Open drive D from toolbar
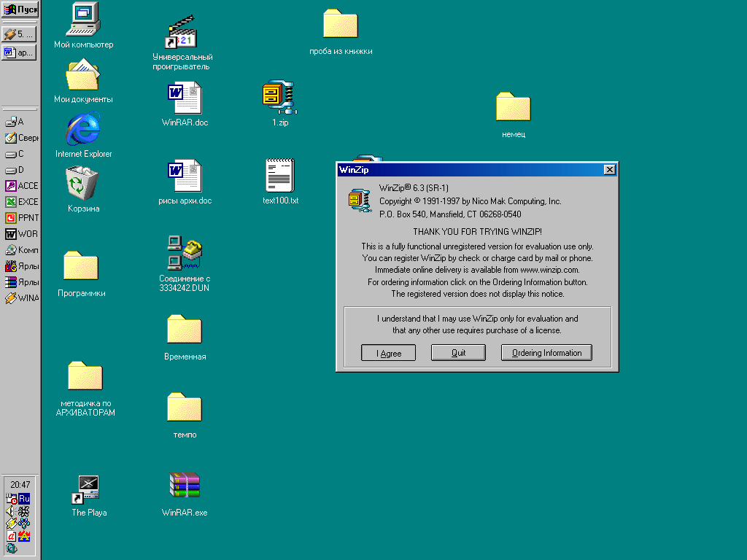 15,170
